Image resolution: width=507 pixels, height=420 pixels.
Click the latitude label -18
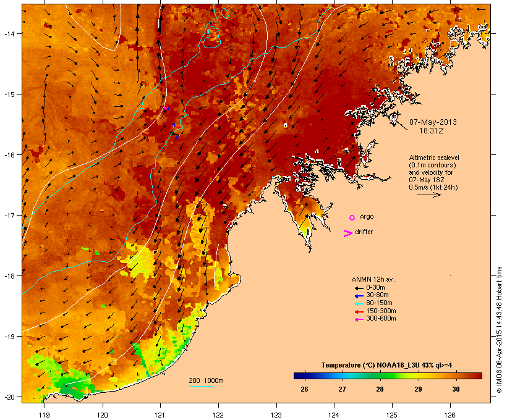click(9, 276)
